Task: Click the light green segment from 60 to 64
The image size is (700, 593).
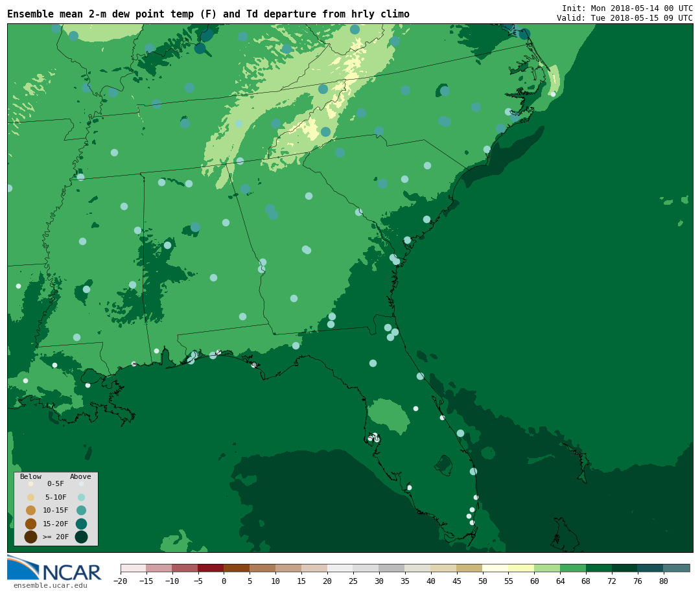Action: tap(548, 568)
